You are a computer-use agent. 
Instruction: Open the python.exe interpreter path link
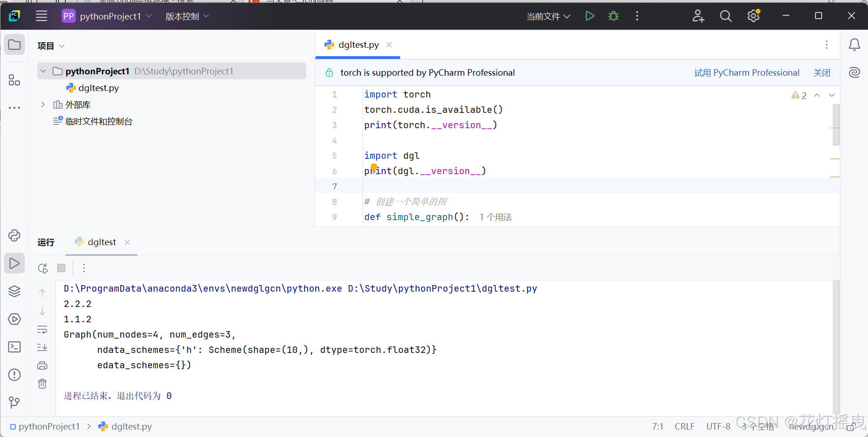coord(203,288)
